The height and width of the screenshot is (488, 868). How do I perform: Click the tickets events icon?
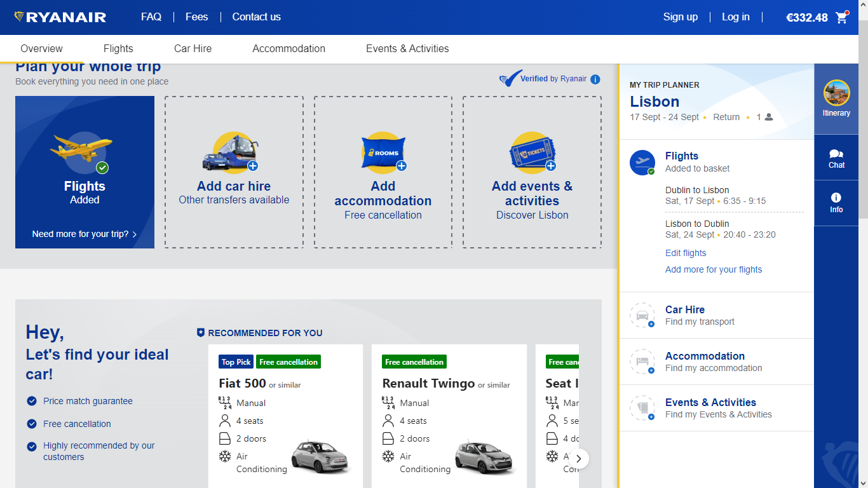coord(532,153)
